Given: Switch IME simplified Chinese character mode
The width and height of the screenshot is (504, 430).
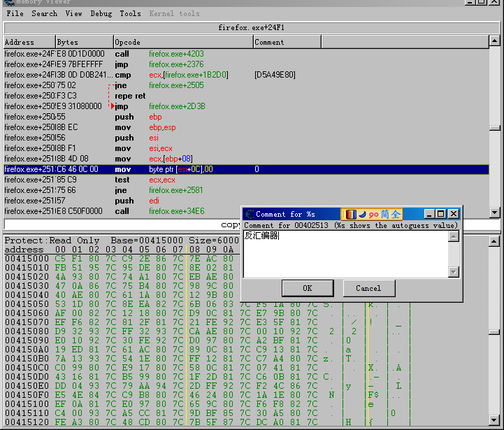Looking at the screenshot, I should point(384,214).
